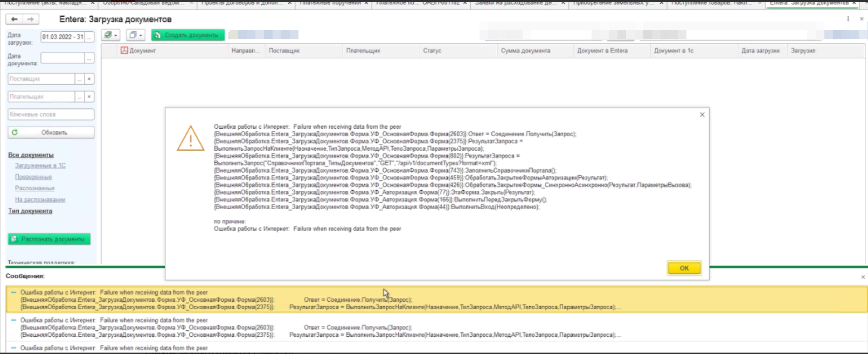868x354 pixels.
Task: Click the Тип документа heading link
Action: coord(30,211)
